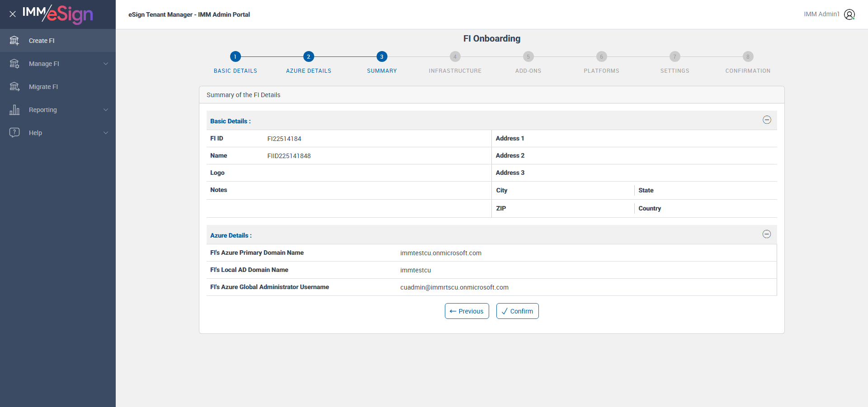Select the SUMMARY step label
Image resolution: width=868 pixels, height=407 pixels.
point(382,71)
